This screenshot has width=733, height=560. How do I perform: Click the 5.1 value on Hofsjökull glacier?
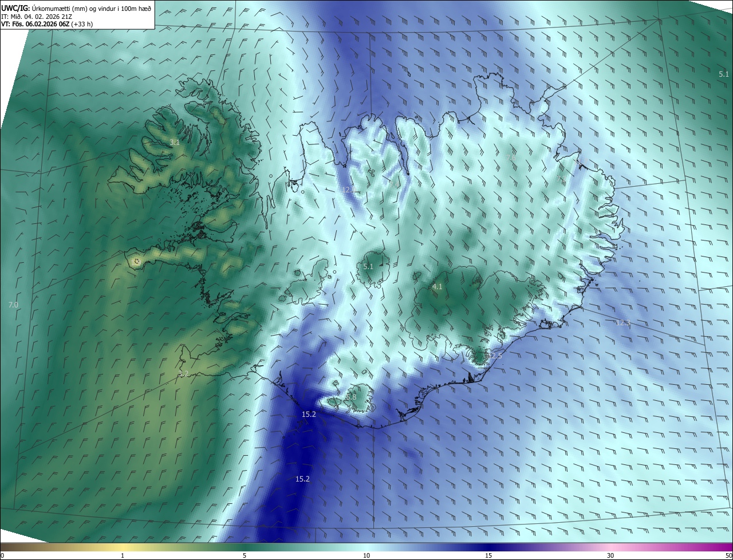pyautogui.click(x=368, y=267)
